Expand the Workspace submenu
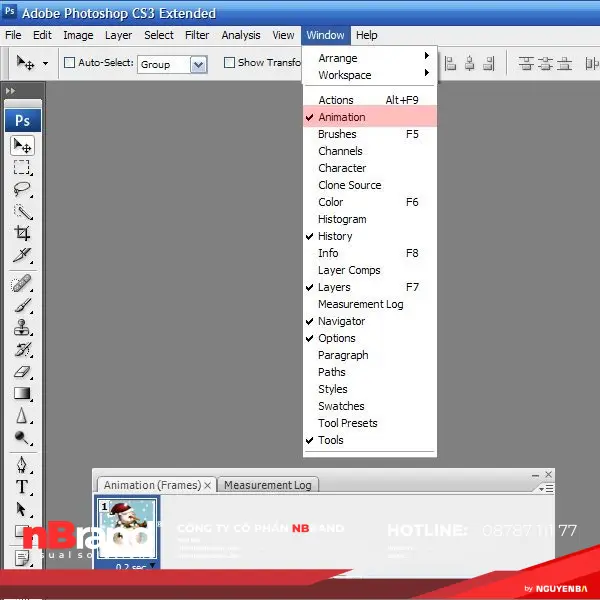 [370, 75]
